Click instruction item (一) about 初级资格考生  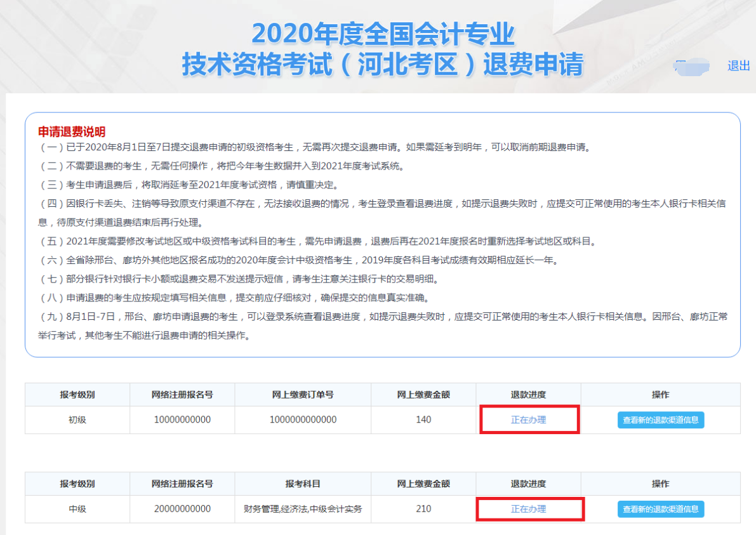click(315, 147)
